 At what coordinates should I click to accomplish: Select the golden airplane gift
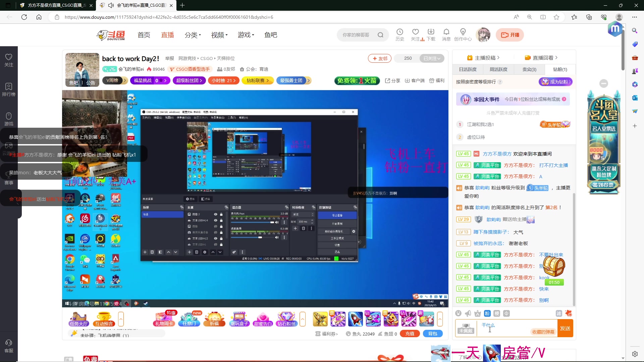pyautogui.click(x=320, y=319)
